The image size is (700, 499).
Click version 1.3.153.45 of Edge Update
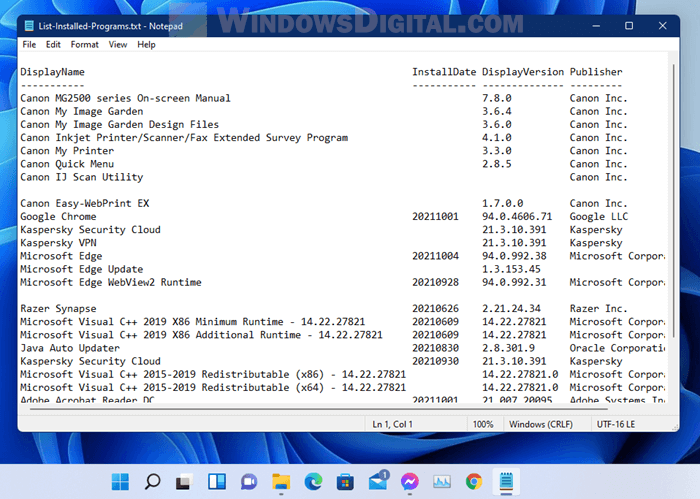(x=511, y=269)
